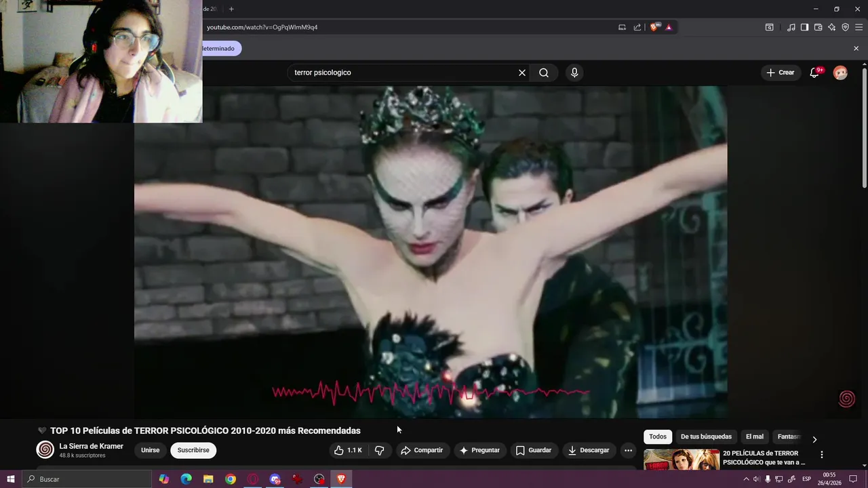Select the De tus búsquedas chip
Viewport: 868px width, 488px height.
706,437
